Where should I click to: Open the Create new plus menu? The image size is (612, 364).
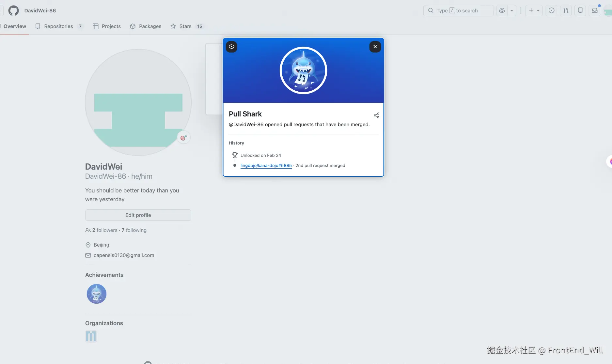click(534, 10)
